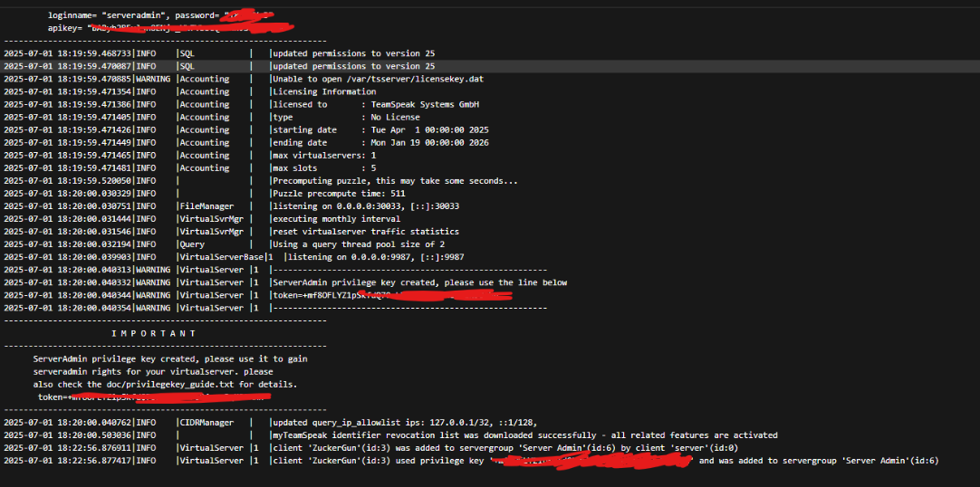Select the 'Licensing Information' log line

(x=324, y=91)
